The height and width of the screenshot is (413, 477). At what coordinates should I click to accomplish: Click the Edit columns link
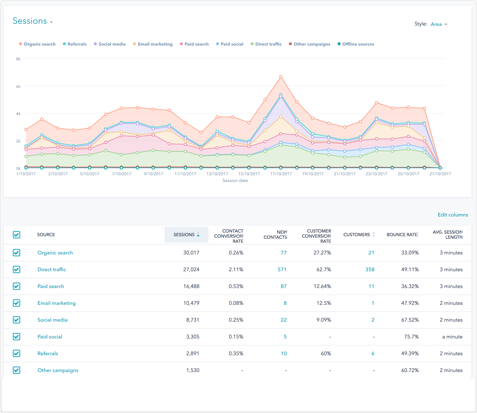[453, 215]
